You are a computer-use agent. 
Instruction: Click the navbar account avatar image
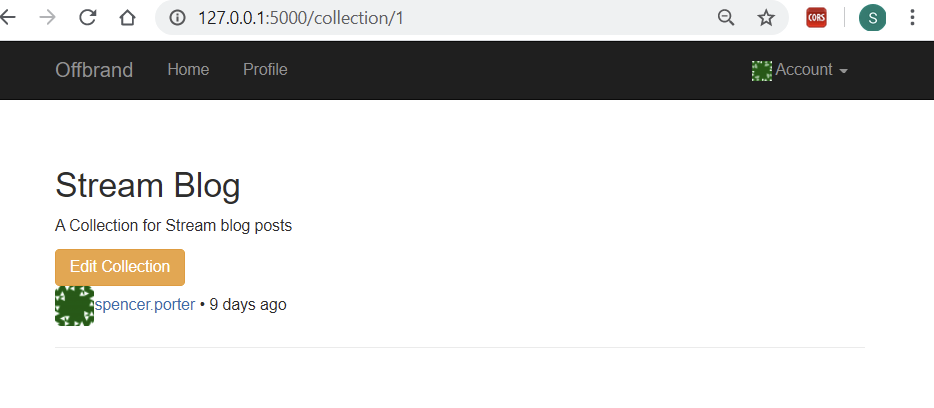click(762, 70)
